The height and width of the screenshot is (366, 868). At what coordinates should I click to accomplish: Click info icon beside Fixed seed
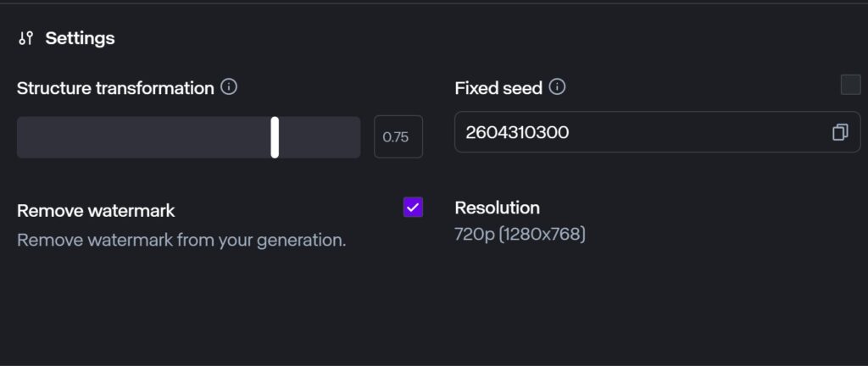[557, 87]
